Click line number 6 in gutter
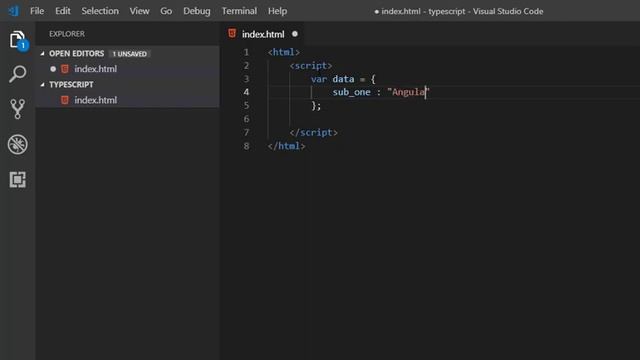The image size is (640, 360). click(246, 119)
